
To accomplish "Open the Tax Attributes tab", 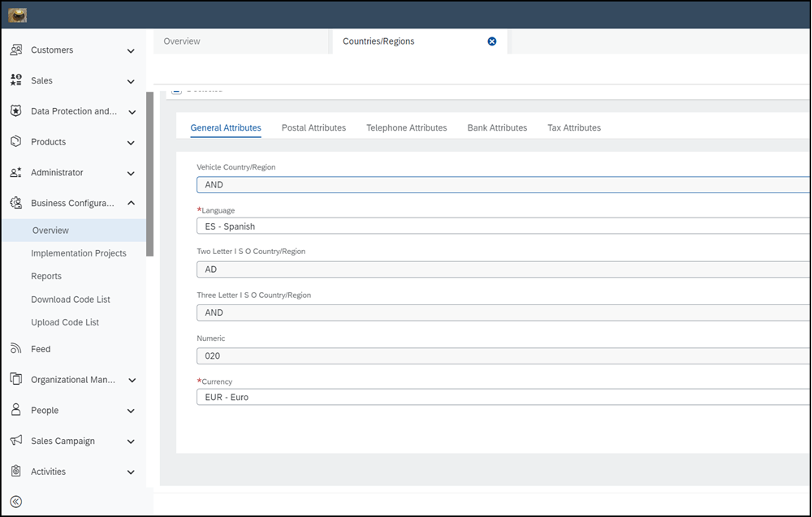I will click(573, 127).
